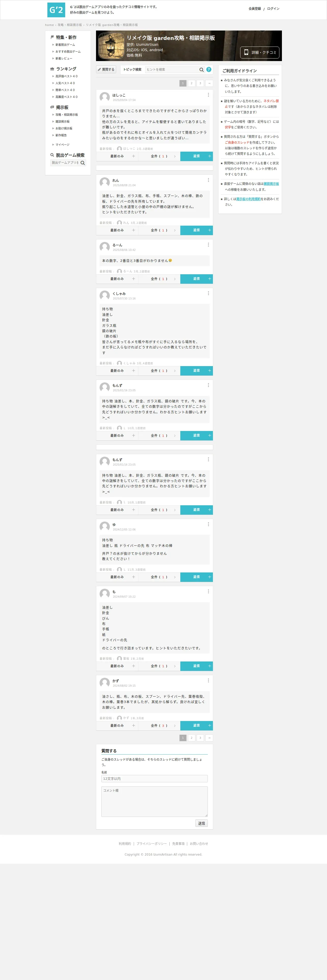Click the 名前 input field in the question form
The height and width of the screenshot is (980, 327).
pyautogui.click(x=155, y=779)
